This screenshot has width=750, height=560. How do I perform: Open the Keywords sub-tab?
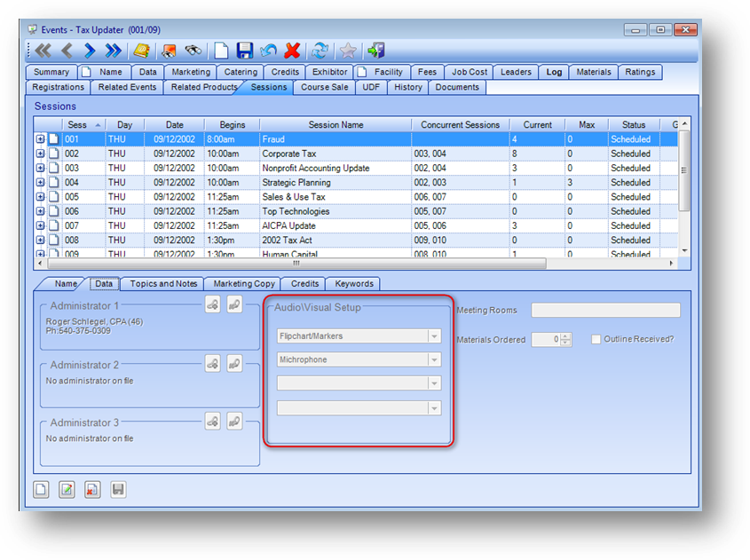click(354, 284)
